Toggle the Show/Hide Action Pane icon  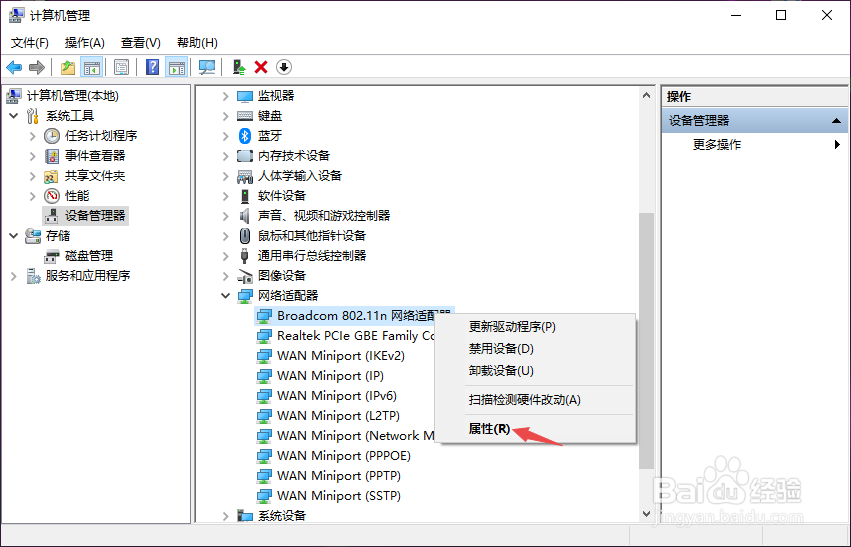tap(176, 67)
